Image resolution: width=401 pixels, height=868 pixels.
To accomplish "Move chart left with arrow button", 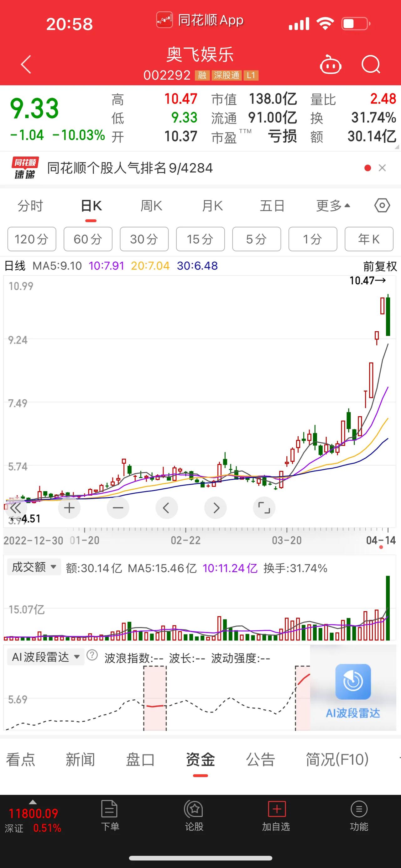I will coord(166,508).
